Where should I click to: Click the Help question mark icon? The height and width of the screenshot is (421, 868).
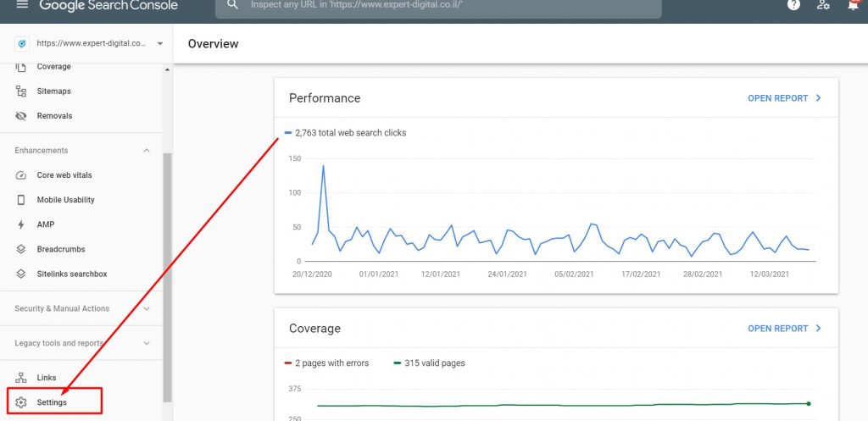pos(793,5)
